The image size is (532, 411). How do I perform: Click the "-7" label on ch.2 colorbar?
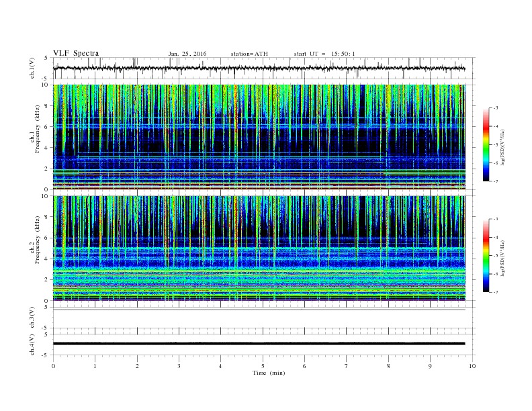click(x=496, y=292)
